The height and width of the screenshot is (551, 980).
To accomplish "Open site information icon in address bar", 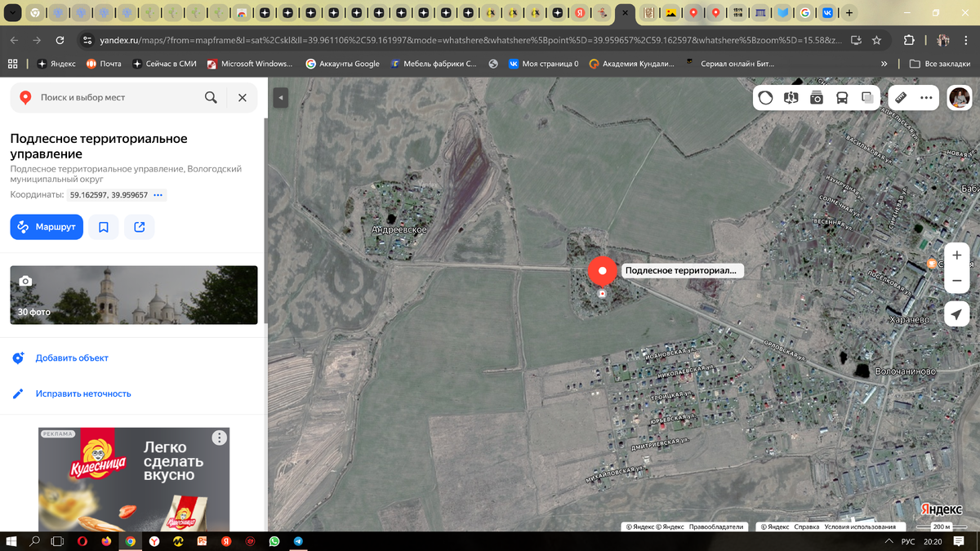I will click(x=87, y=40).
